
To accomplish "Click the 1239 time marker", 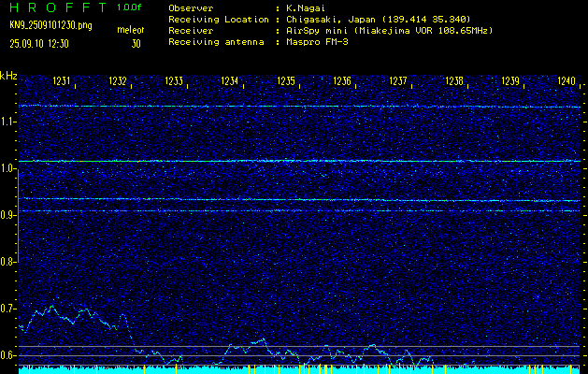I will click(x=510, y=80).
